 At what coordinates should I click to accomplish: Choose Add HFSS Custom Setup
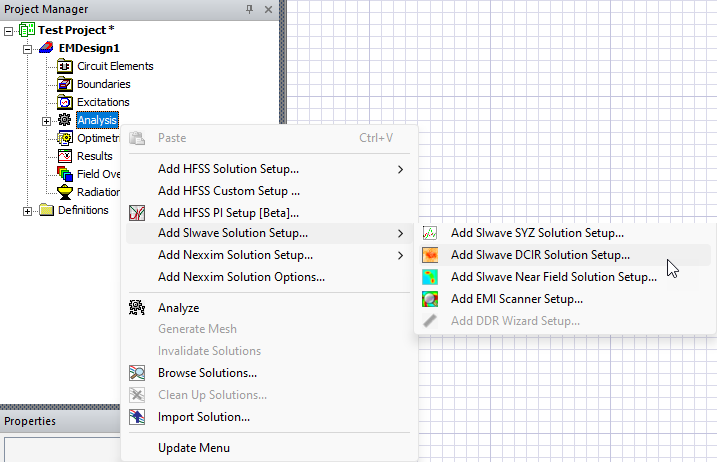pos(269,191)
